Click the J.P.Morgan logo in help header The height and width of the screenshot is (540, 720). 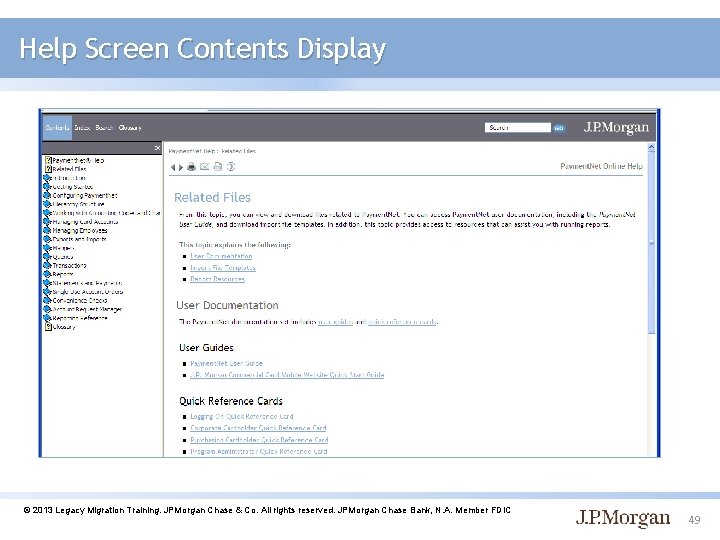click(616, 128)
